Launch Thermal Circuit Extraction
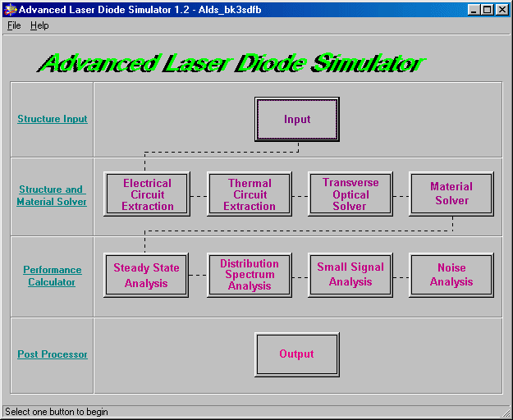 tap(250, 194)
